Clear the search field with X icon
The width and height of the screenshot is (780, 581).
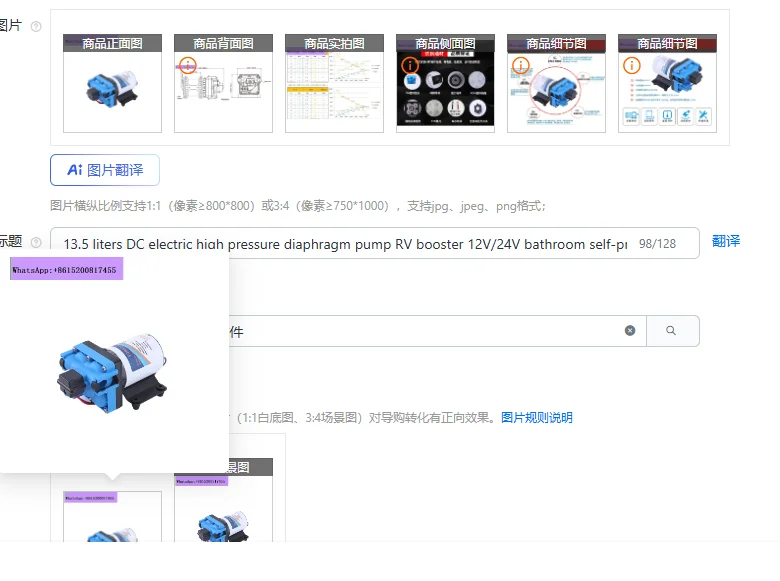pyautogui.click(x=630, y=331)
